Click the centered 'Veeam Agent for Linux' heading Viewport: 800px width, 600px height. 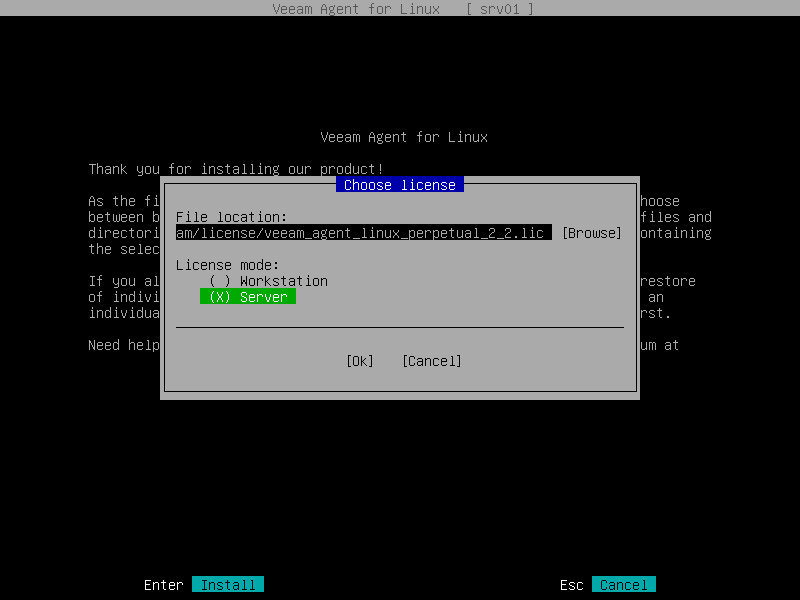tap(404, 137)
